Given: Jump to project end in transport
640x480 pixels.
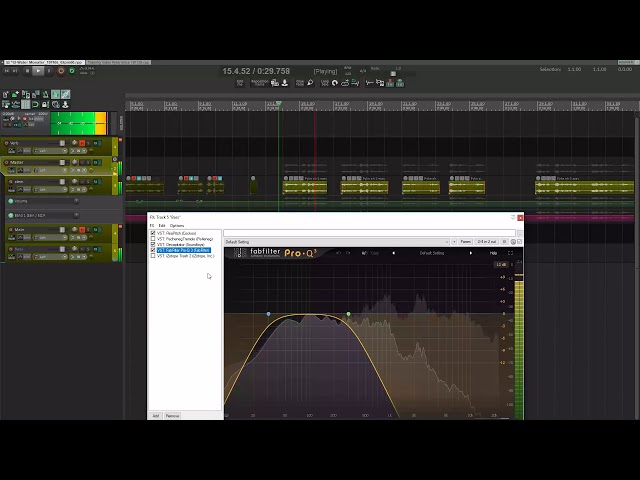Looking at the screenshot, I should [x=15, y=71].
